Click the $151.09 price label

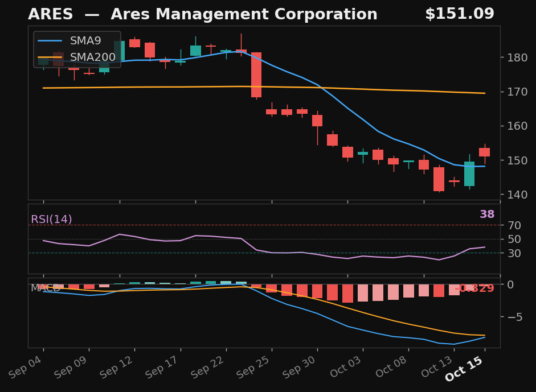(460, 14)
